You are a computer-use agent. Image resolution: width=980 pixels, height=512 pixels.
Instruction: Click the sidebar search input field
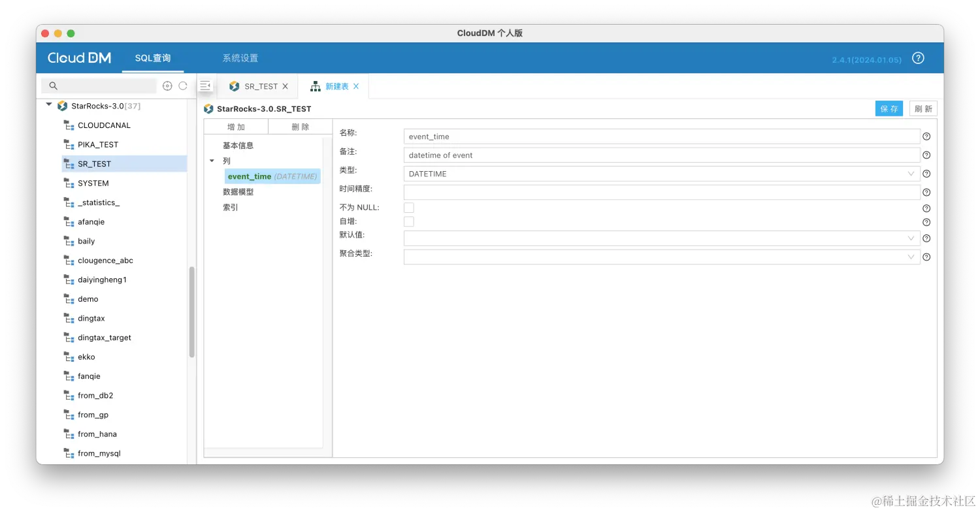(x=99, y=86)
